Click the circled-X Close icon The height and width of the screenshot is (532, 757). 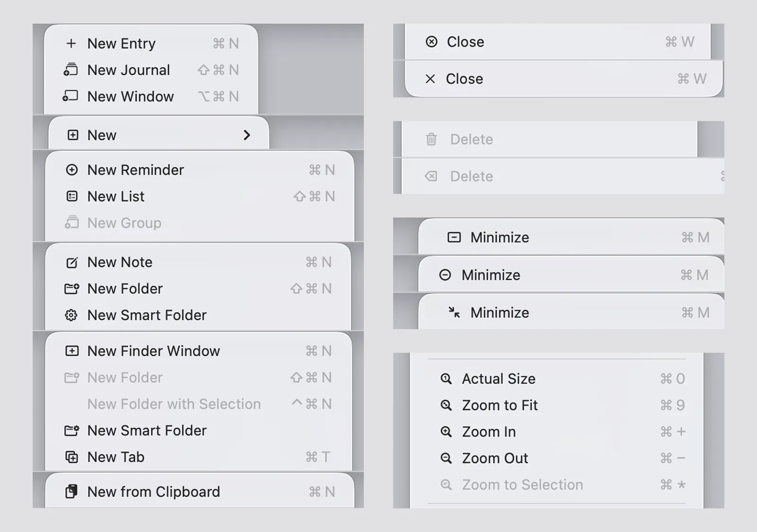click(x=431, y=42)
